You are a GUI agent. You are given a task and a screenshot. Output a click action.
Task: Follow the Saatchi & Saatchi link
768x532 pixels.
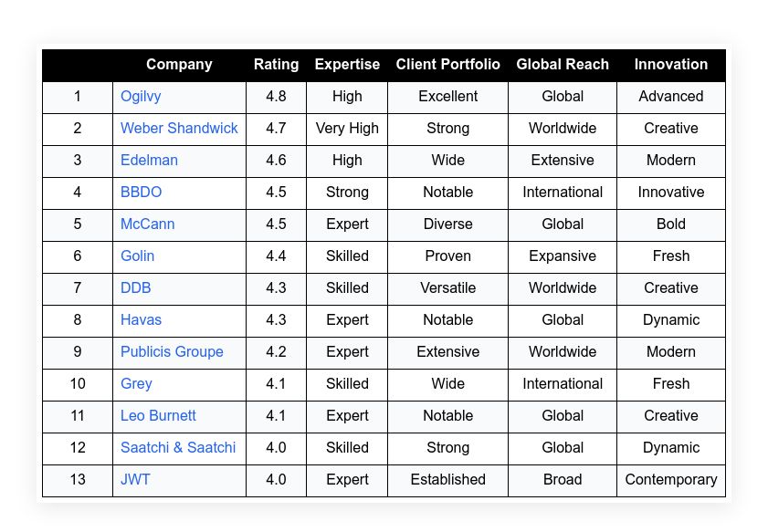pyautogui.click(x=178, y=448)
